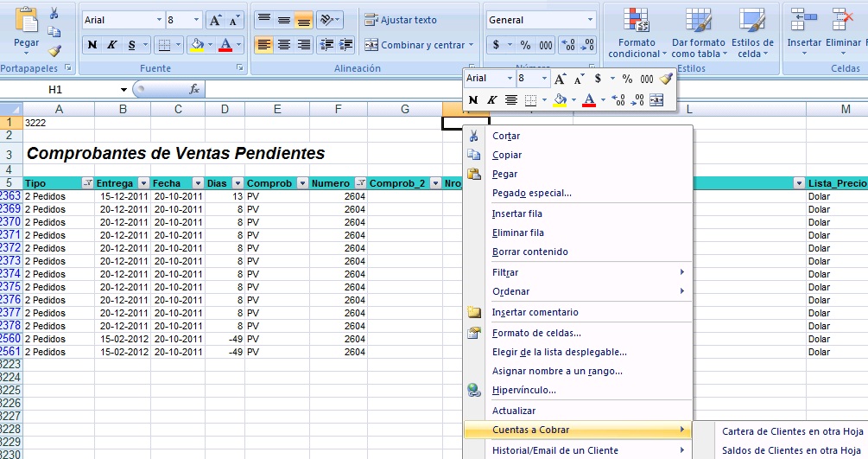Click the text orientation icon in Alineación
The width and height of the screenshot is (868, 459).
[327, 20]
